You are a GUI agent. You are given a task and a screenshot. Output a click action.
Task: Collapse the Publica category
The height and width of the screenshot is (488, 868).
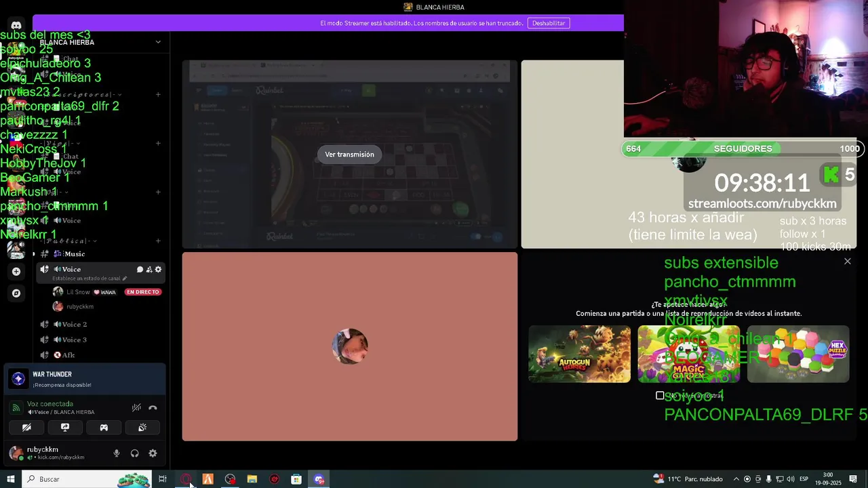coord(68,241)
